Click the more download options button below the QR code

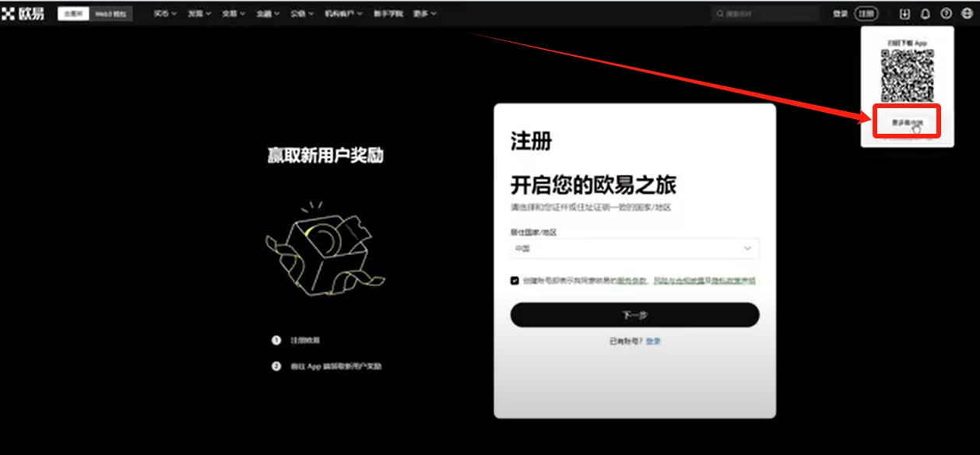coord(907,122)
